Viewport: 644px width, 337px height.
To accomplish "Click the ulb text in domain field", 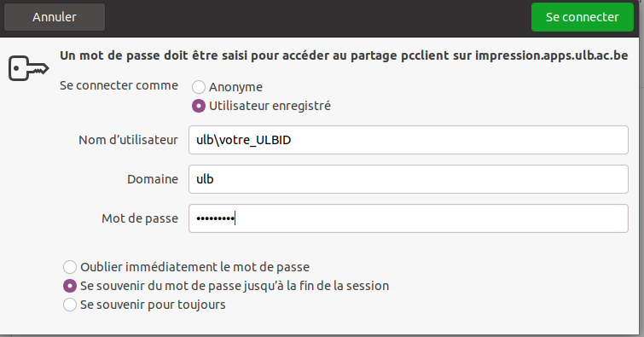I will click(205, 179).
